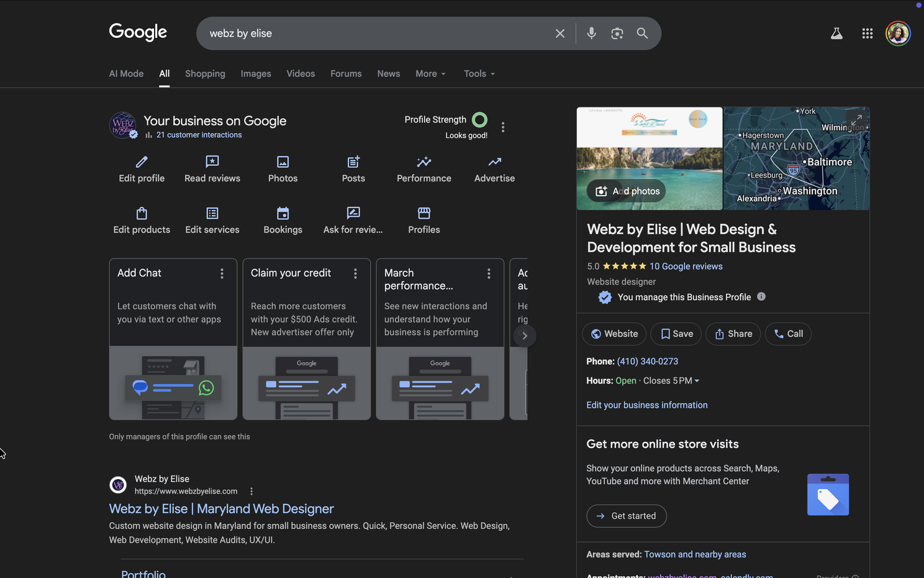Open Webz by Elise Maryland Web Designer result
The width and height of the screenshot is (924, 578).
(222, 508)
